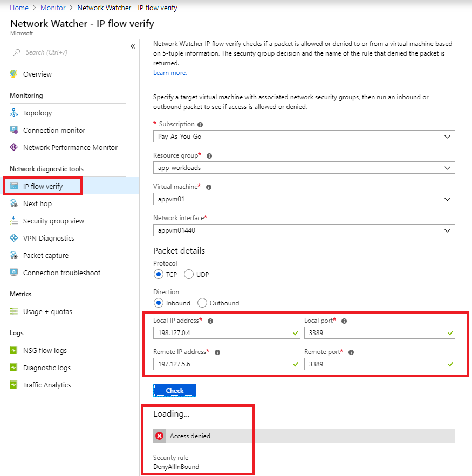Click the Network Performance Monitor diamond icon
This screenshot has height=476, width=472.
[x=13, y=147]
